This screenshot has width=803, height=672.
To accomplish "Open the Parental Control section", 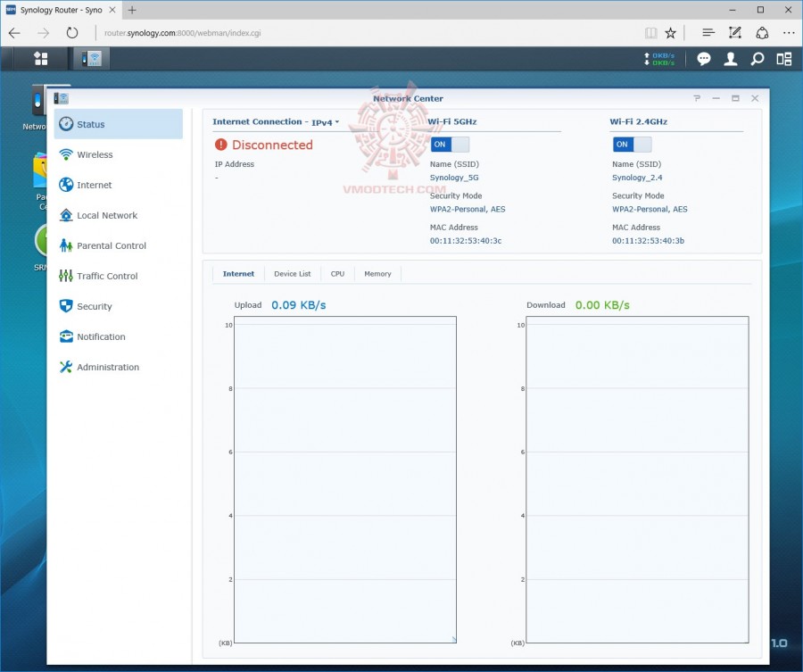I will coord(119,245).
